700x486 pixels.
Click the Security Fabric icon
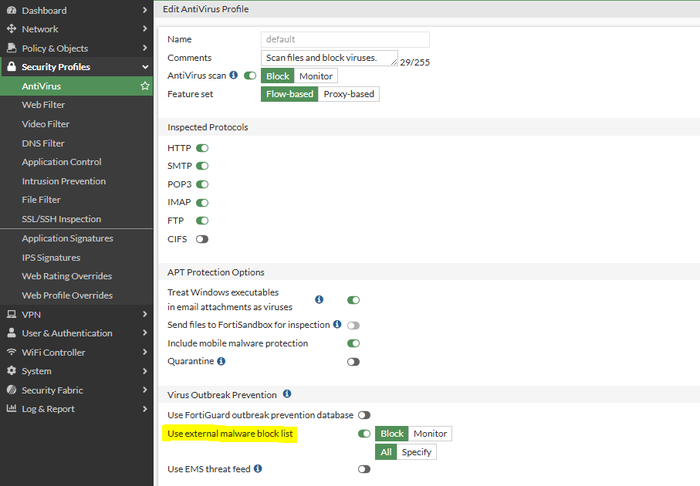[12, 390]
